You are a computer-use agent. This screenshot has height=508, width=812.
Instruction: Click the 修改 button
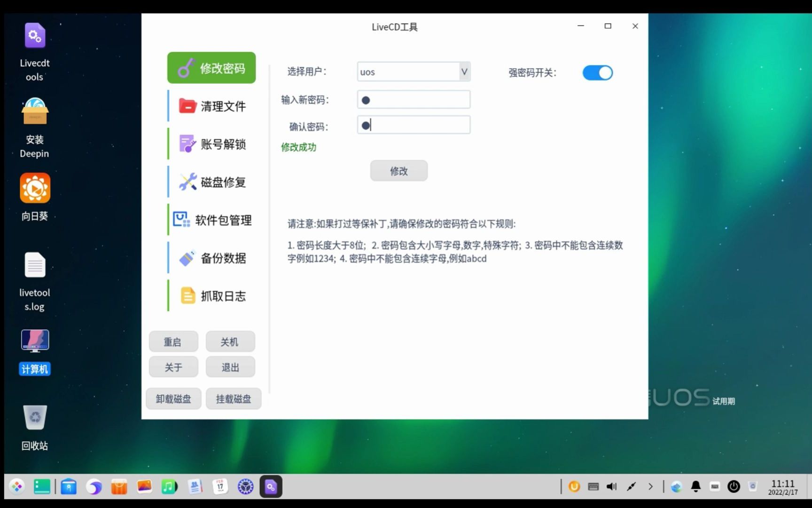[398, 171]
